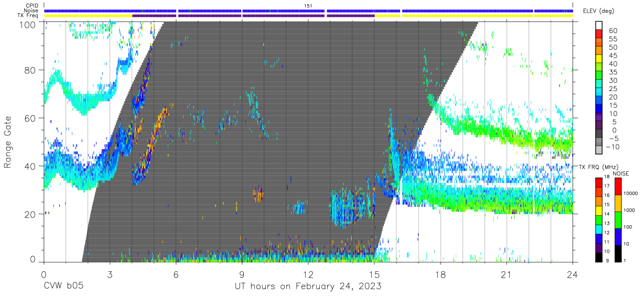This screenshot has width=644, height=297.
Task: Click the light gray bottom ELEV swatch
Action: click(599, 150)
